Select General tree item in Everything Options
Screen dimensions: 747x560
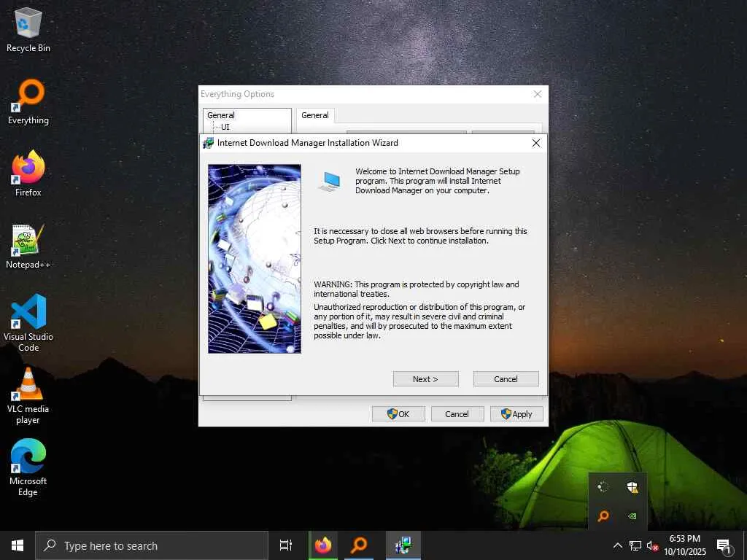tap(221, 115)
